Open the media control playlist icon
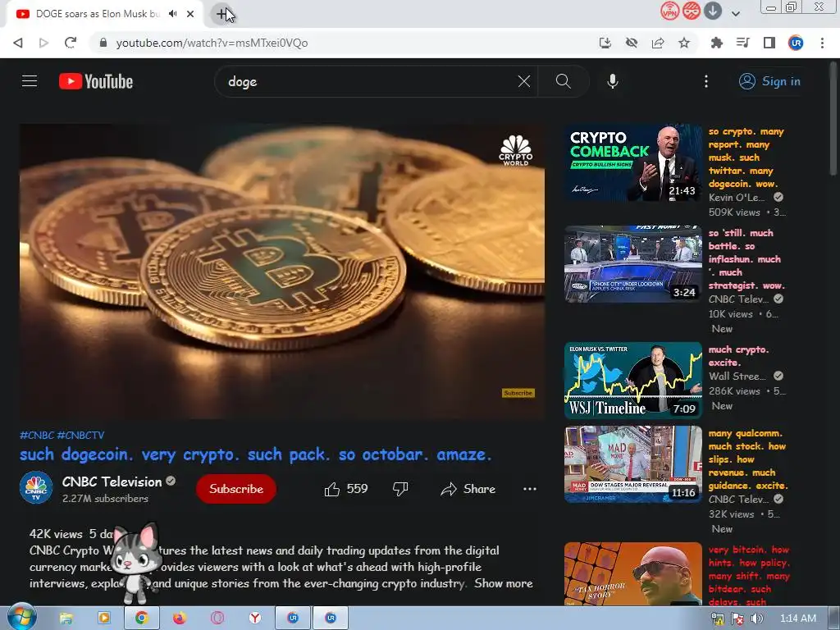840x630 pixels. click(x=743, y=43)
